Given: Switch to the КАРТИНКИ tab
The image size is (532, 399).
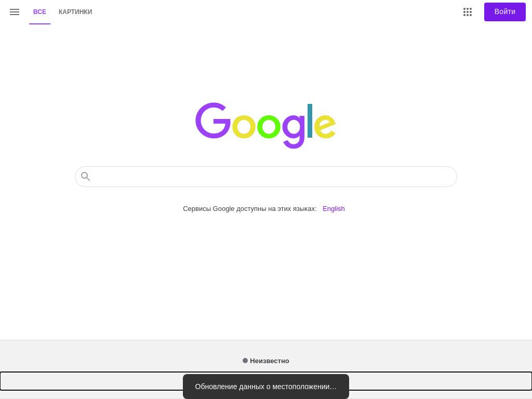Looking at the screenshot, I should click(x=75, y=12).
